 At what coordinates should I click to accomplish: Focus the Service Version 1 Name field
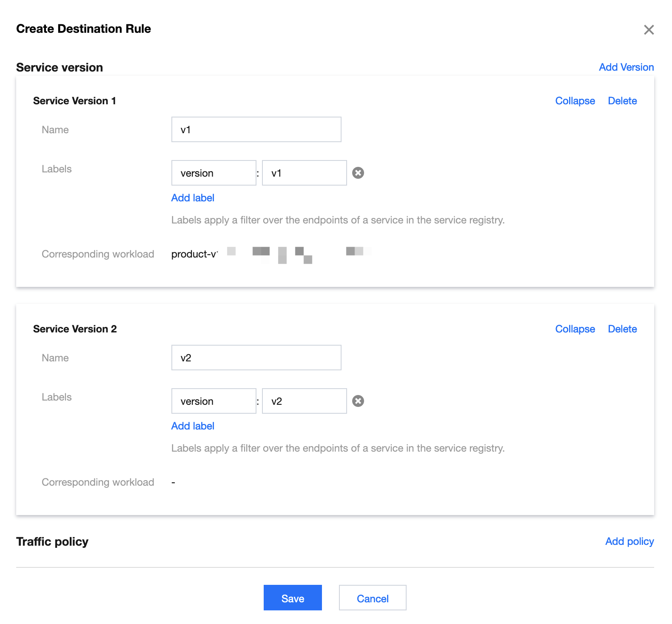coord(256,129)
